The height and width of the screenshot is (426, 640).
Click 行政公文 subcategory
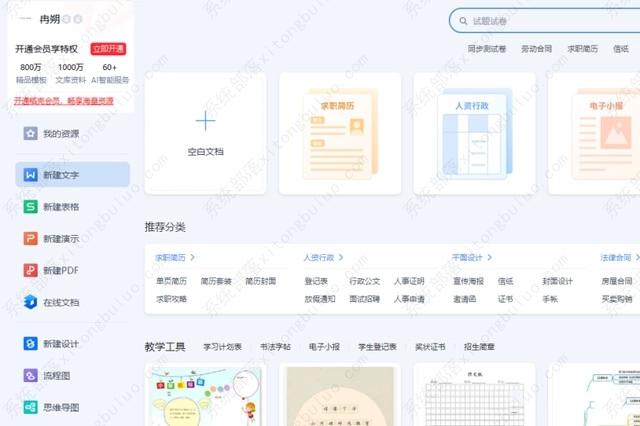coord(364,281)
